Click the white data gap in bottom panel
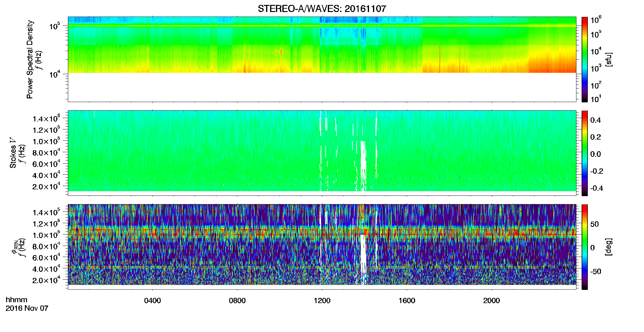The width and height of the screenshot is (644, 332). pos(363,260)
